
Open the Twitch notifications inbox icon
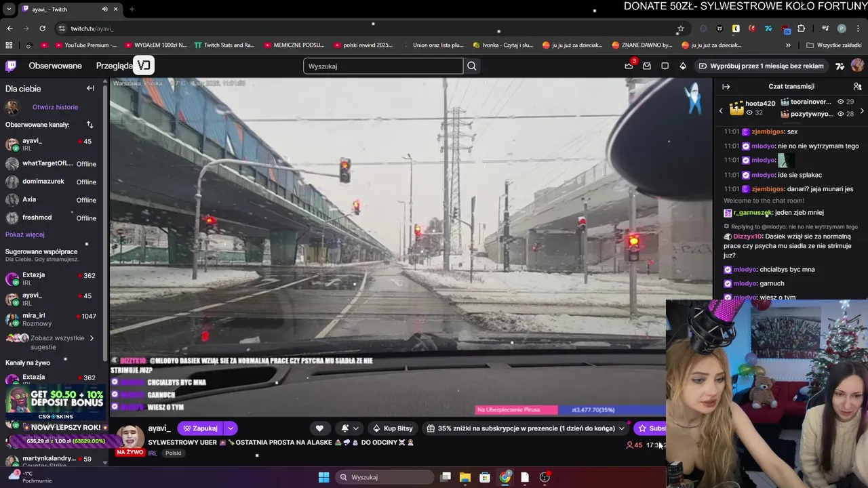click(x=647, y=66)
